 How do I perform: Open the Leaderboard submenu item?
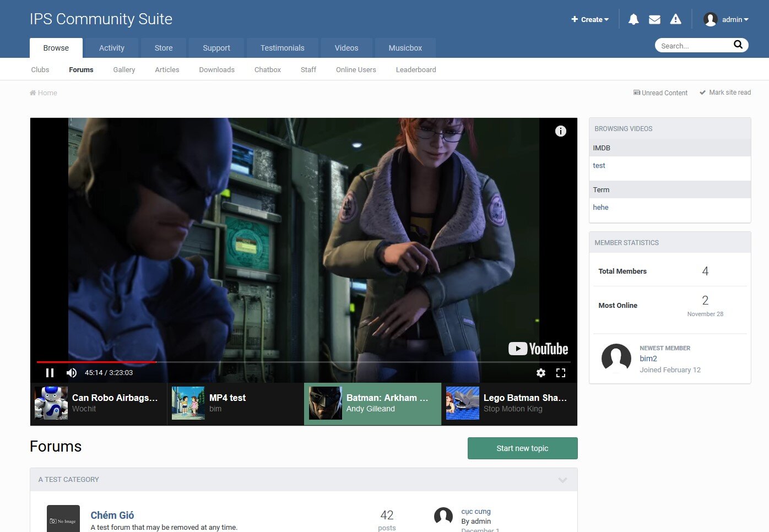click(x=416, y=69)
